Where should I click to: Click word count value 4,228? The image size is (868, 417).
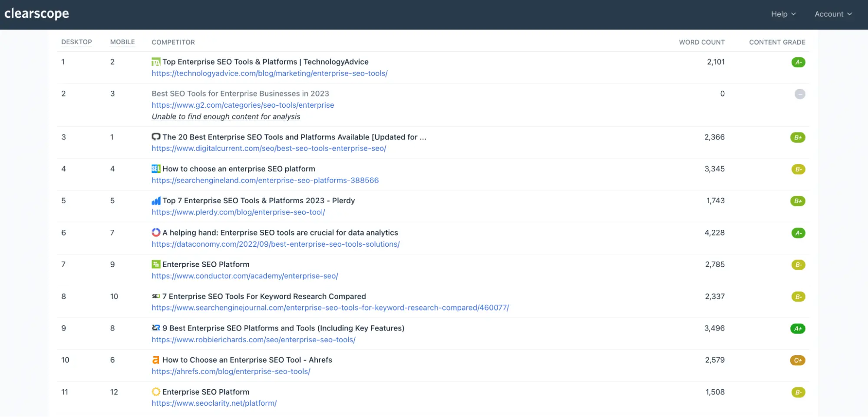point(715,232)
